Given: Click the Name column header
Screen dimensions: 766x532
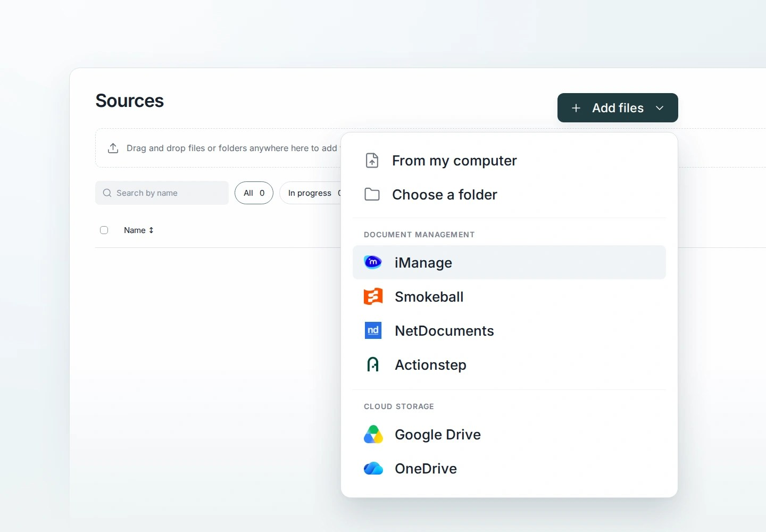Looking at the screenshot, I should (135, 230).
